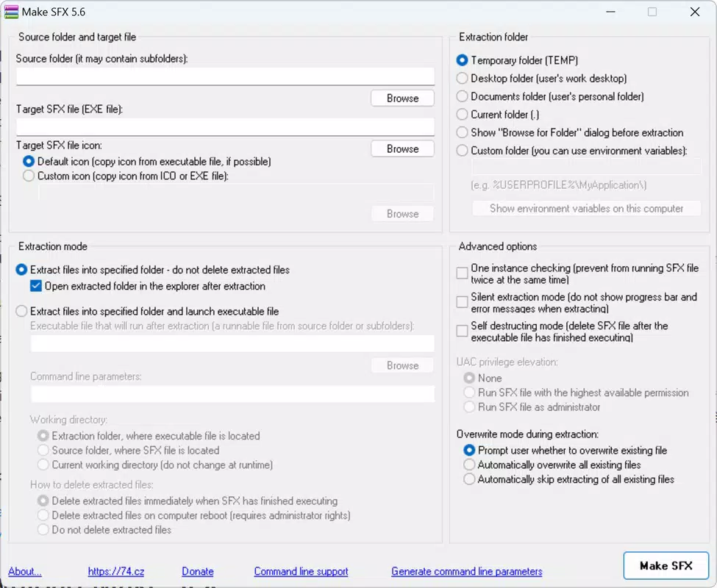
Task: Open Command line support link
Action: coord(301,572)
